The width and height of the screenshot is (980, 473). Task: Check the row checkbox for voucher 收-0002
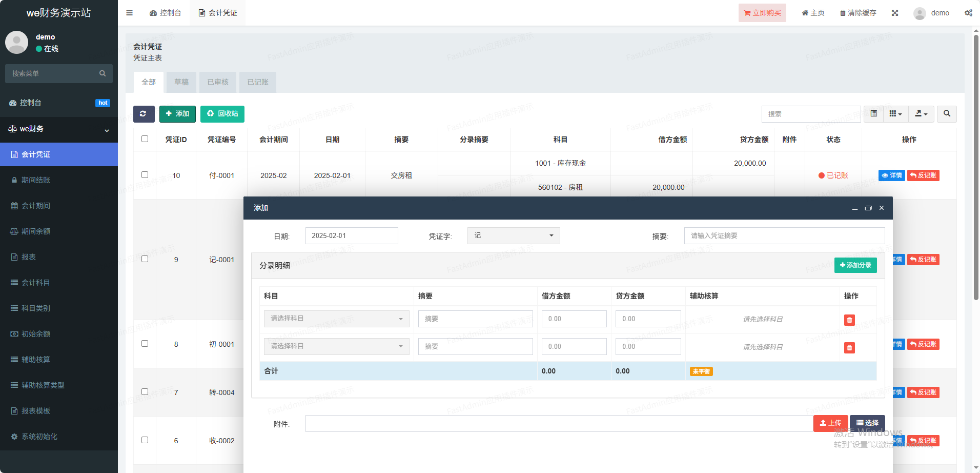click(145, 440)
